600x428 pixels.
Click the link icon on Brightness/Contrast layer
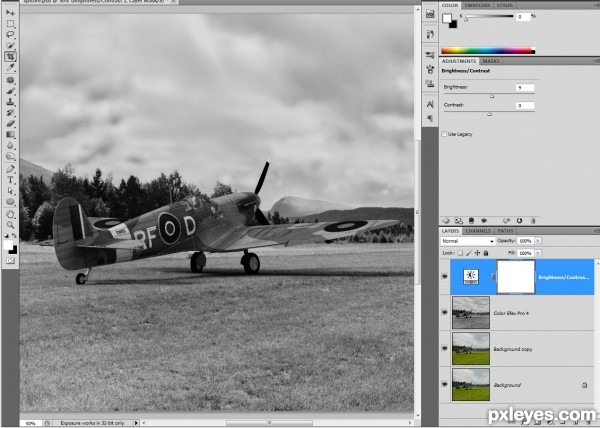click(493, 276)
